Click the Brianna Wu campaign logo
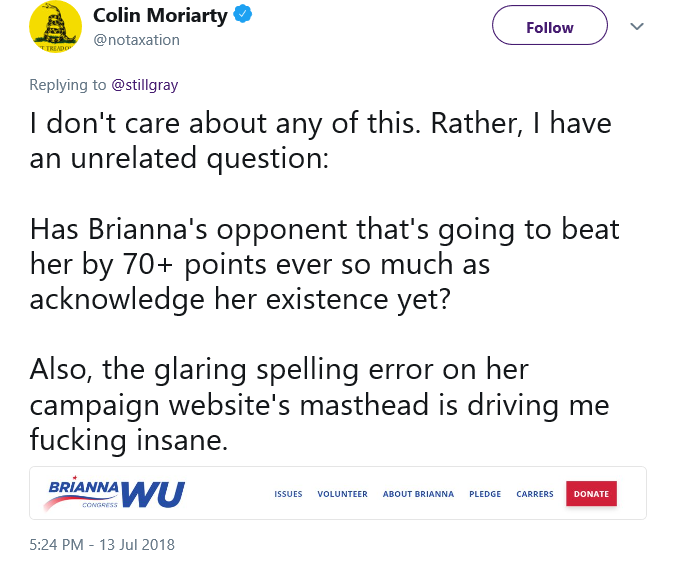 coord(114,494)
